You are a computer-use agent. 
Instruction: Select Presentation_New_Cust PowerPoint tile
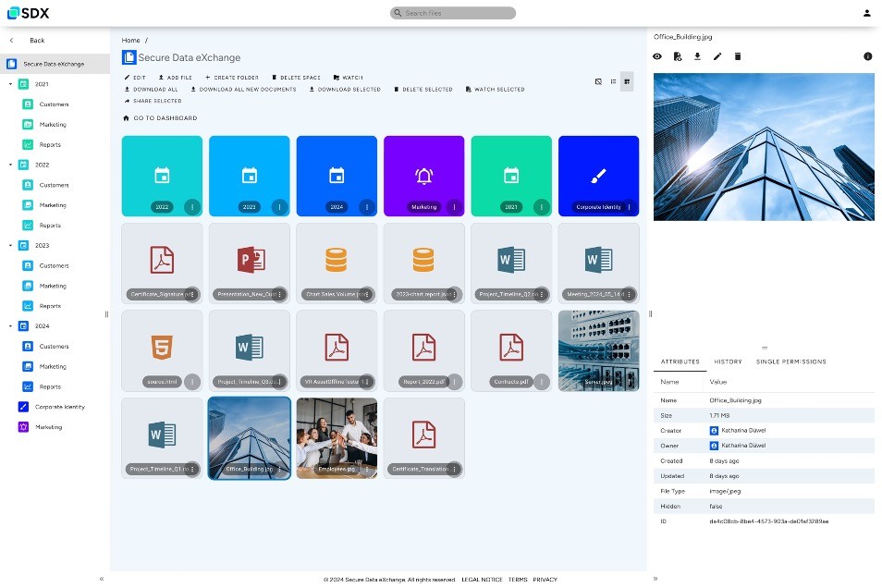coord(250,263)
